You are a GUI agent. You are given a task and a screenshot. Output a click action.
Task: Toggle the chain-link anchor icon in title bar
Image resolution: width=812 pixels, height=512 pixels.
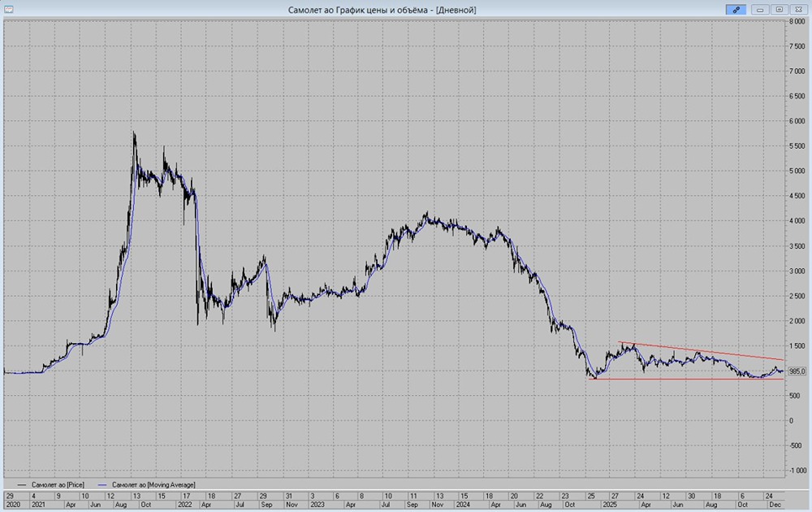coord(736,9)
